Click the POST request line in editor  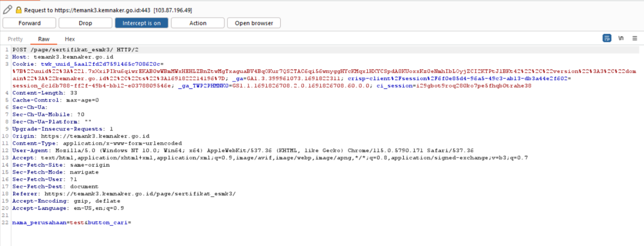pos(75,50)
